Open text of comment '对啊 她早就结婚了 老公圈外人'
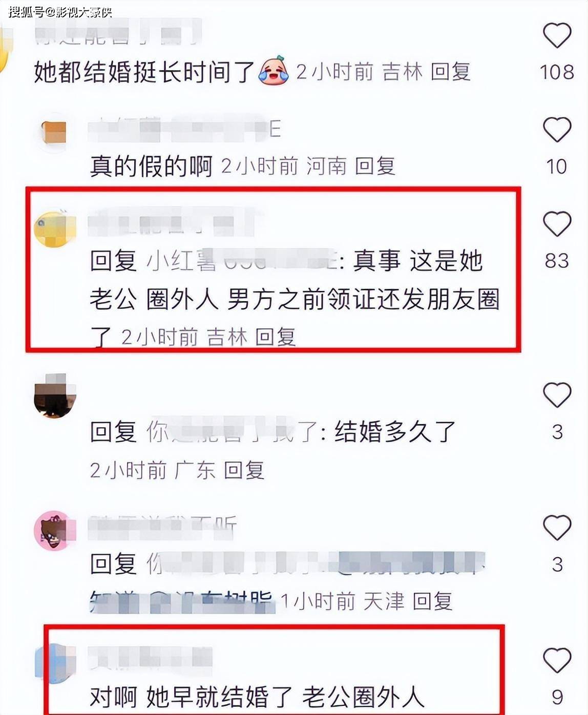Image resolution: width=588 pixels, height=715 pixels. point(257,697)
